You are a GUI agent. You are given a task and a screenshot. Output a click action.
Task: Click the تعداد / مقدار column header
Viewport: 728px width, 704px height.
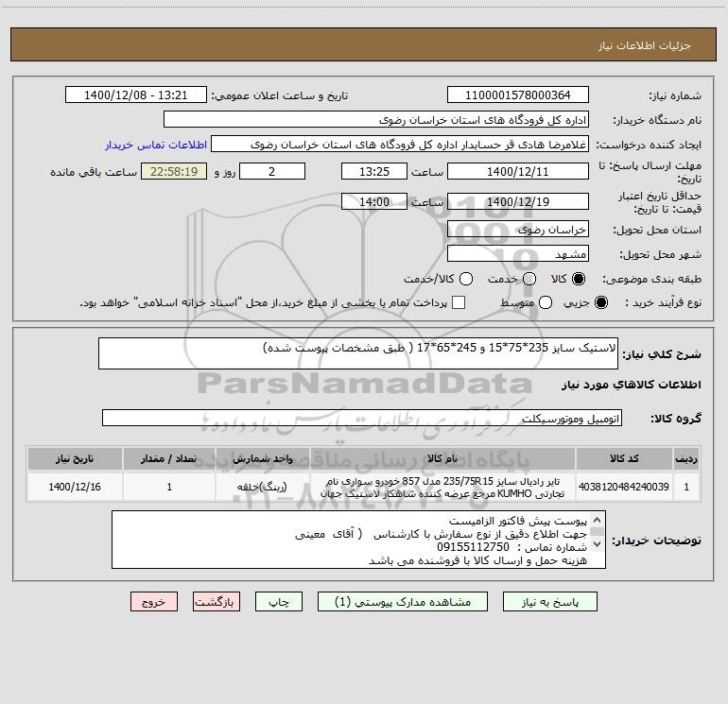point(169,459)
